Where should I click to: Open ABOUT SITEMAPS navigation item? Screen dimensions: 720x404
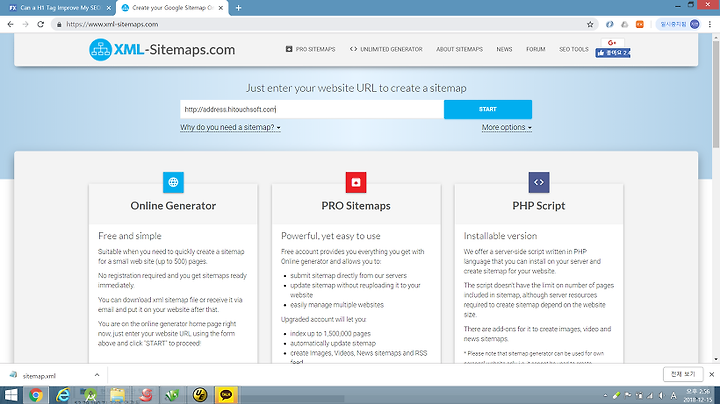pyautogui.click(x=459, y=49)
